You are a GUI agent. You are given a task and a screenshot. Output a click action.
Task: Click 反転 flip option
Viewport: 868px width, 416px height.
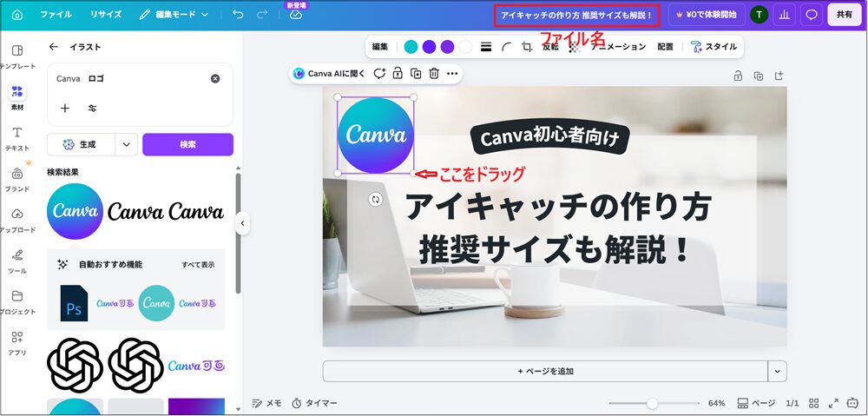550,47
